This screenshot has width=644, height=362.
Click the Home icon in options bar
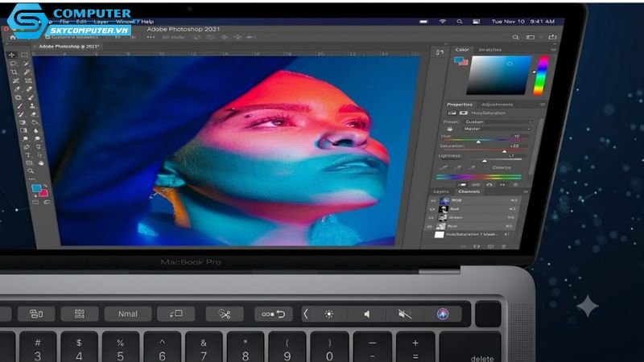point(13,37)
